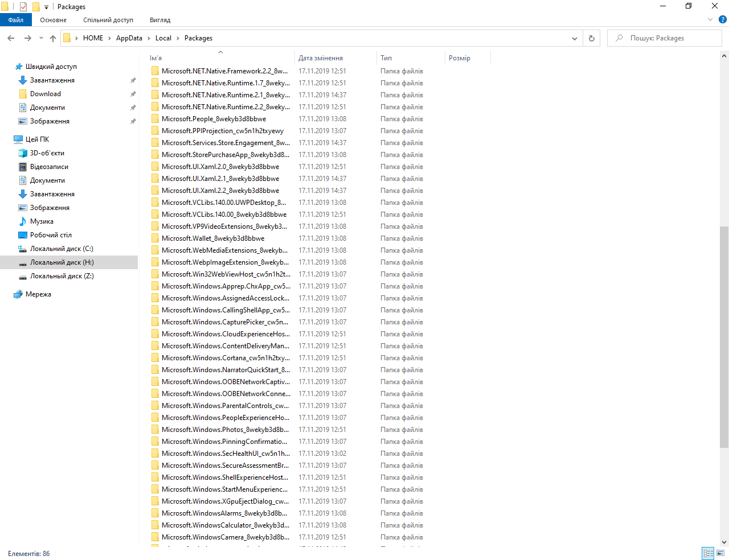Open pinned Завантаження under quick access
This screenshot has width=729, height=560.
click(x=52, y=80)
